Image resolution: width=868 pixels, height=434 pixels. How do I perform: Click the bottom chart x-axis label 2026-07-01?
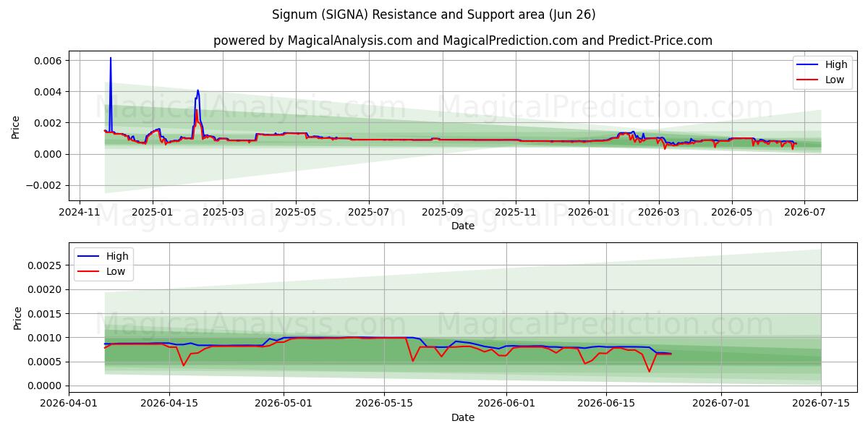[x=721, y=404]
